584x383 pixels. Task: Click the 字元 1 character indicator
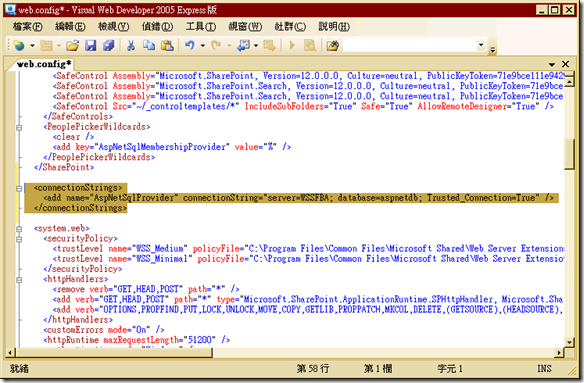450,369
